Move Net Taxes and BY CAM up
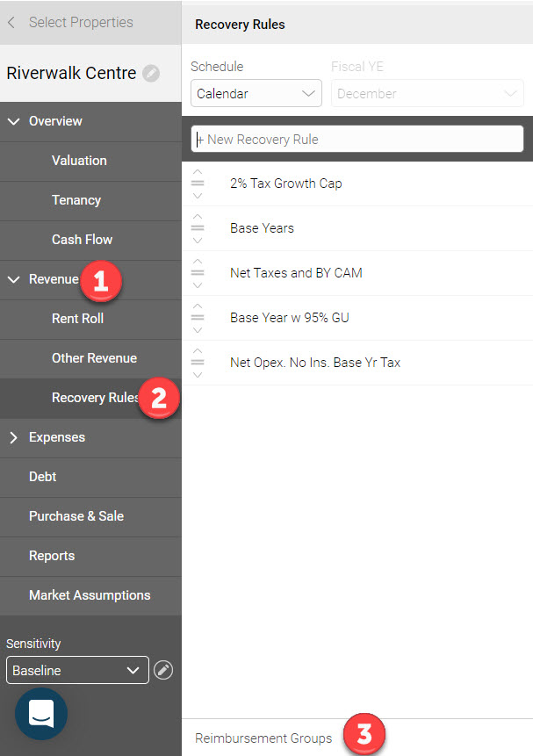Screen dimensions: 533x756 click(198, 261)
